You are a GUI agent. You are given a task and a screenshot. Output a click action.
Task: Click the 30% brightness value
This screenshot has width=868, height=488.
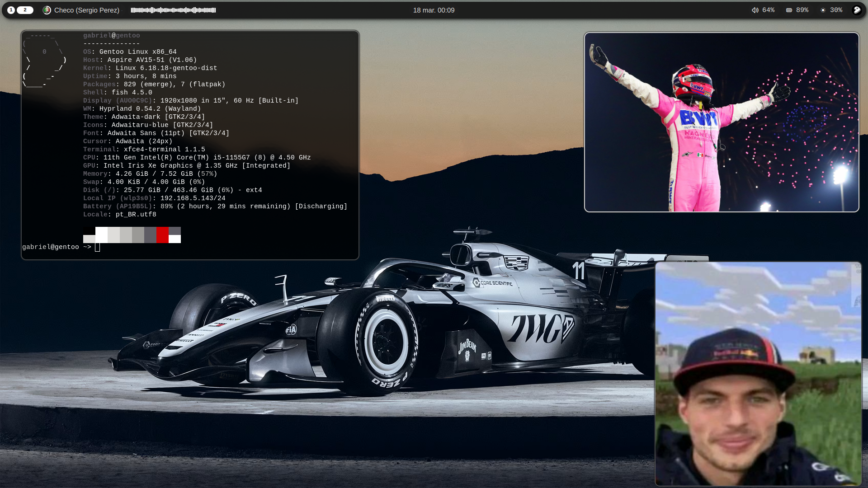coord(836,10)
